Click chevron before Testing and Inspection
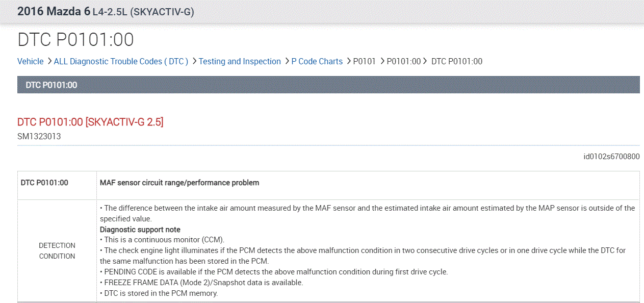Screen dimensions: 644x303 click(x=194, y=61)
